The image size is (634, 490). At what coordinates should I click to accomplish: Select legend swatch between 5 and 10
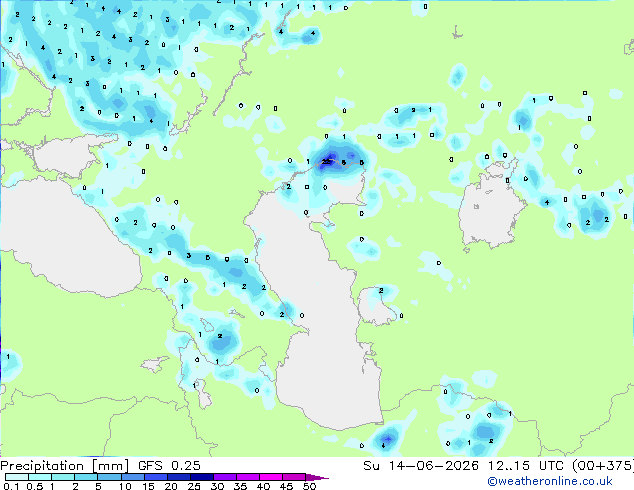point(110,477)
